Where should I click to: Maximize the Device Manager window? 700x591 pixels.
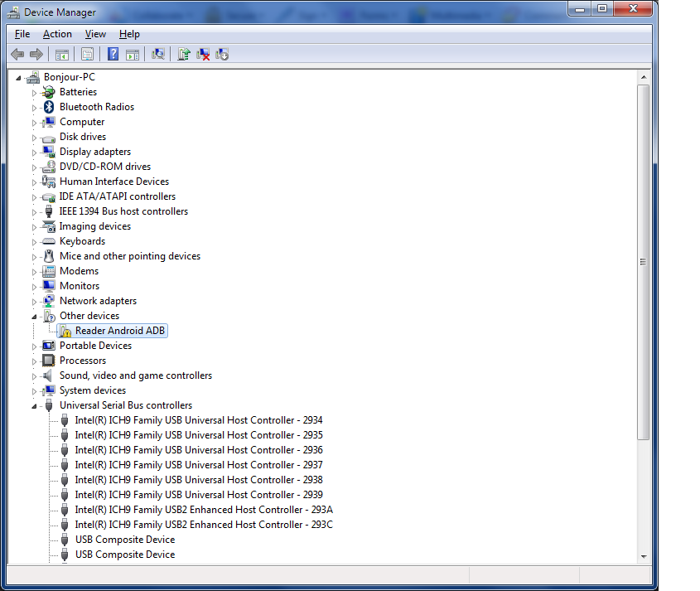coord(602,8)
